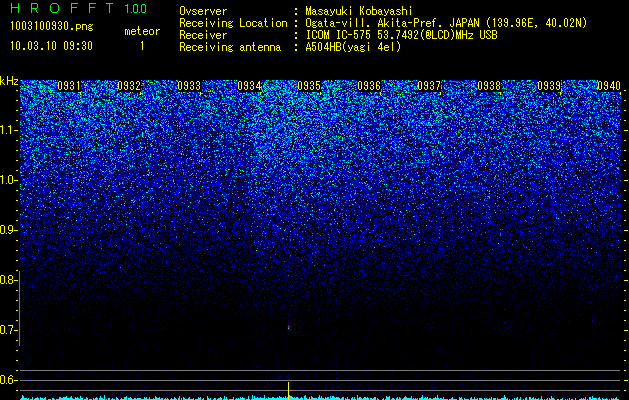Viewport: 629px width, 400px height.
Task: Click the A504HB(yagi 4el) antenna text
Action: tap(353, 47)
